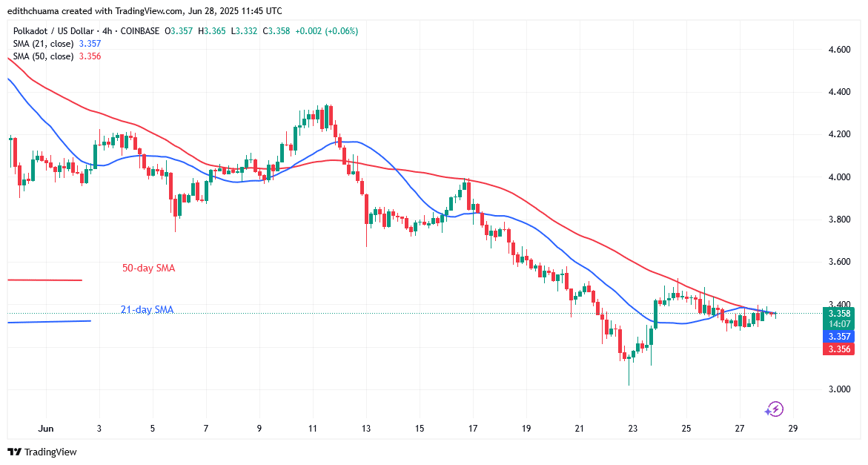Click the 3.800 price axis label

(x=839, y=220)
